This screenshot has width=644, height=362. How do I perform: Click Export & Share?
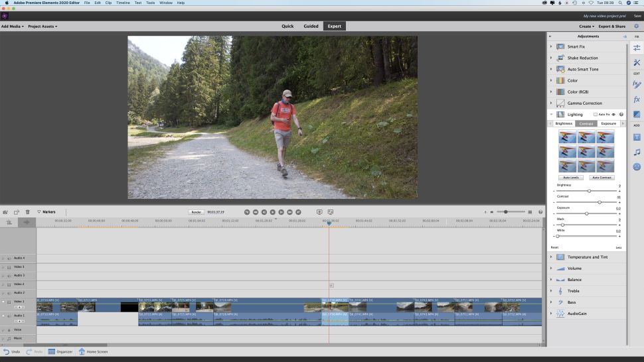coord(611,27)
